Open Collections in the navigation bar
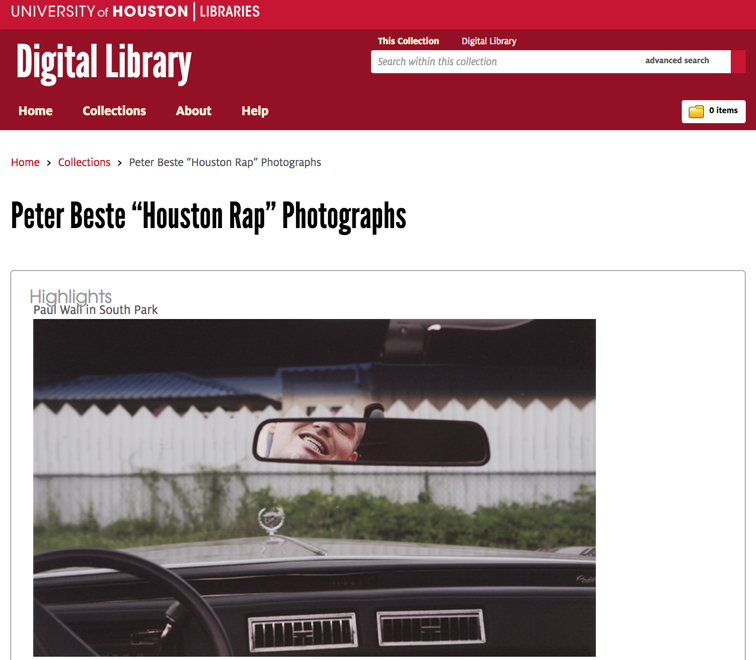This screenshot has width=756, height=660. (114, 111)
